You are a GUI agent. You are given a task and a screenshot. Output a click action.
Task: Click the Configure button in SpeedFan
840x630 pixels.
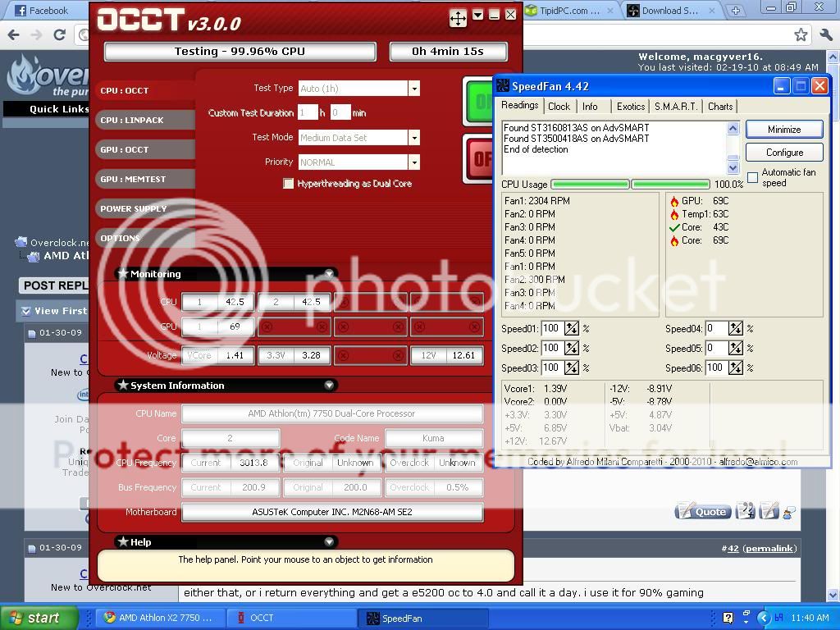coord(783,152)
